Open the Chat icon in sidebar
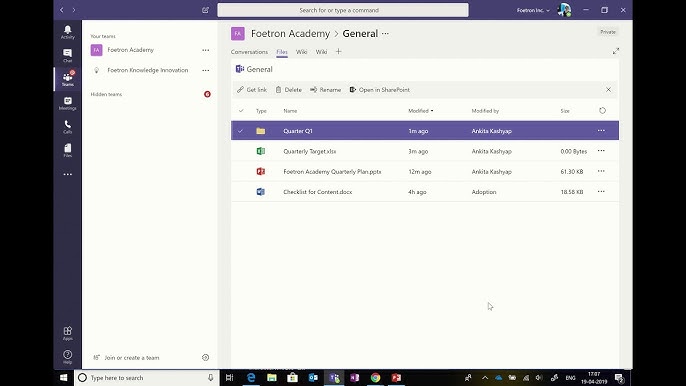 click(67, 55)
